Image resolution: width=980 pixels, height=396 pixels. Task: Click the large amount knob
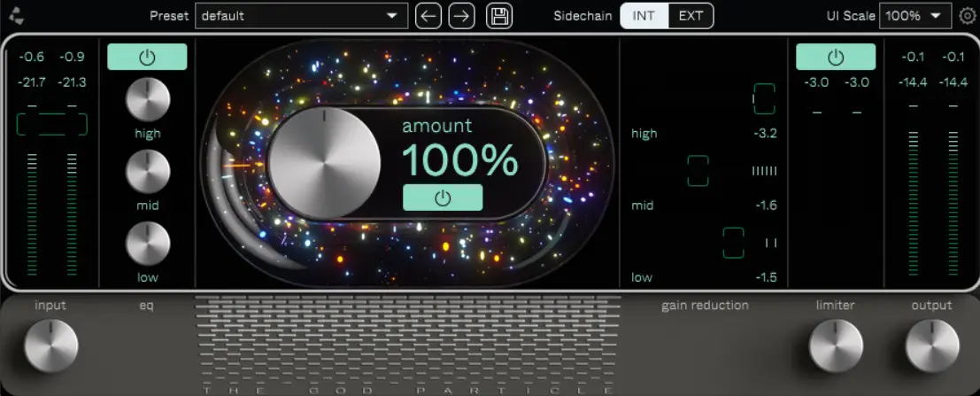pyautogui.click(x=324, y=163)
